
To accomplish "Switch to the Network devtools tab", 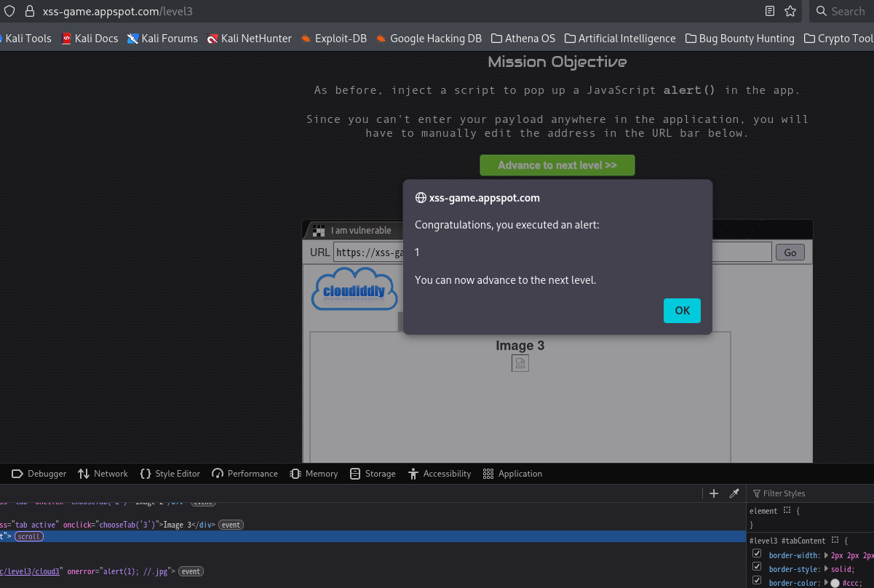I will (x=103, y=474).
